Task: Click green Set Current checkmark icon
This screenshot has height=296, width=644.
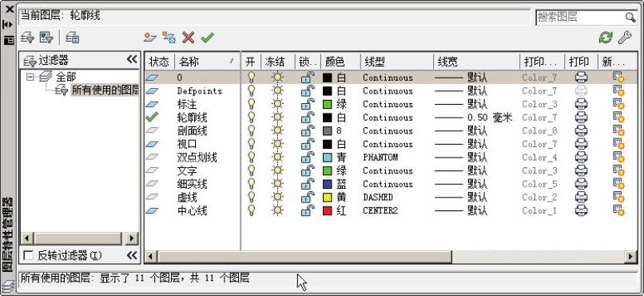Action: click(x=208, y=38)
